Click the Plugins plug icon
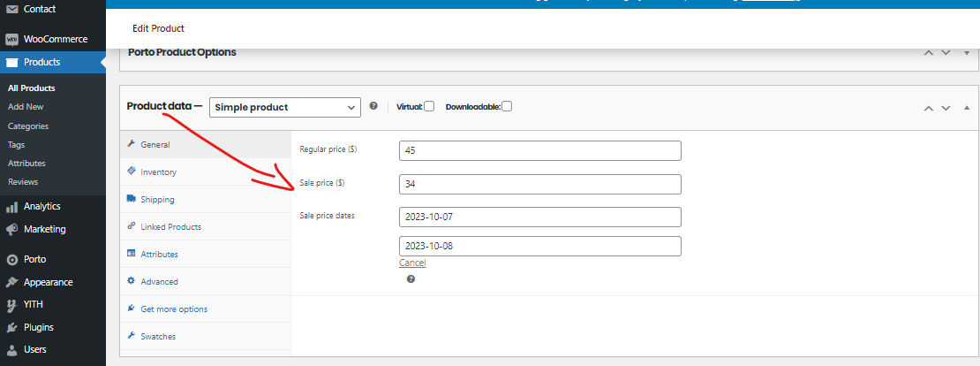Screen dimensions: 980x366 [x=11, y=327]
